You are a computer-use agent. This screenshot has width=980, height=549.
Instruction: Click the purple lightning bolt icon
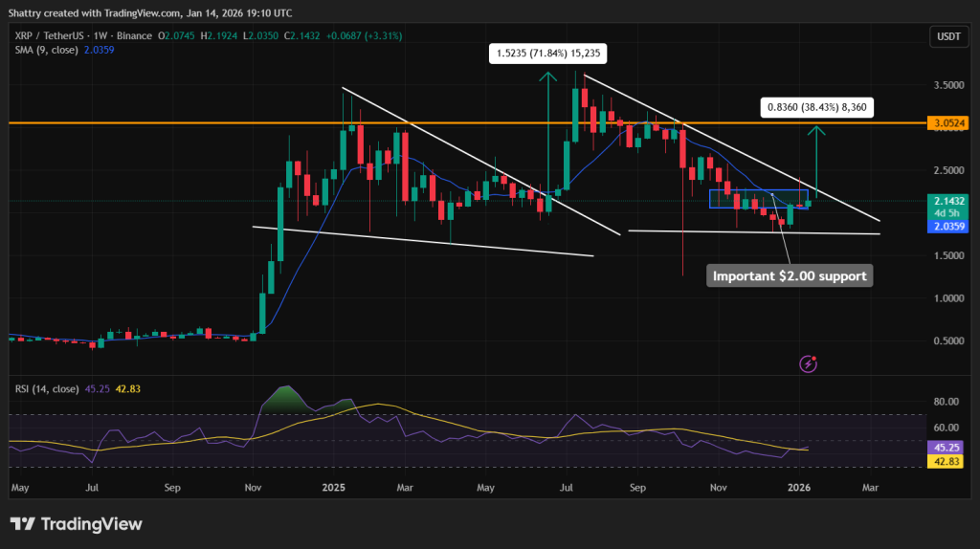(810, 363)
